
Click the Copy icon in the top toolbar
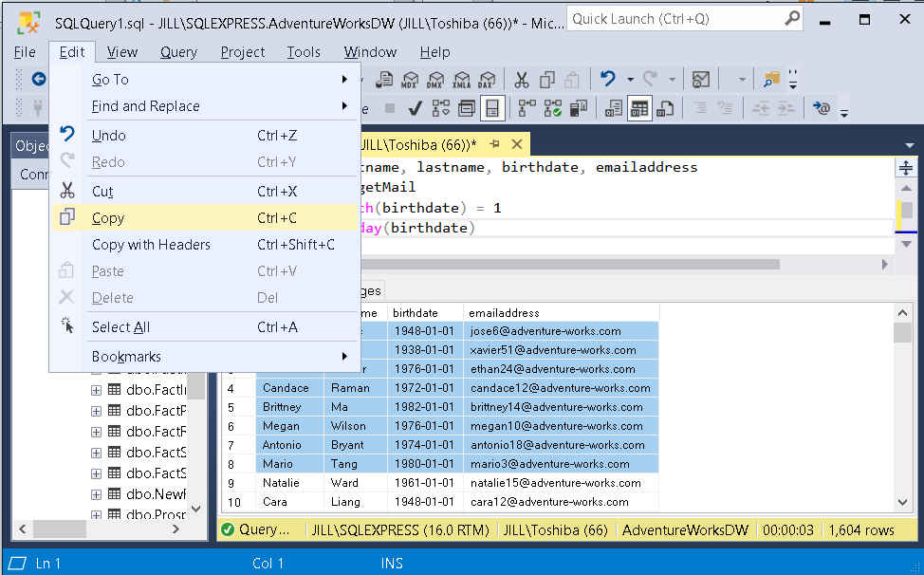coord(547,79)
